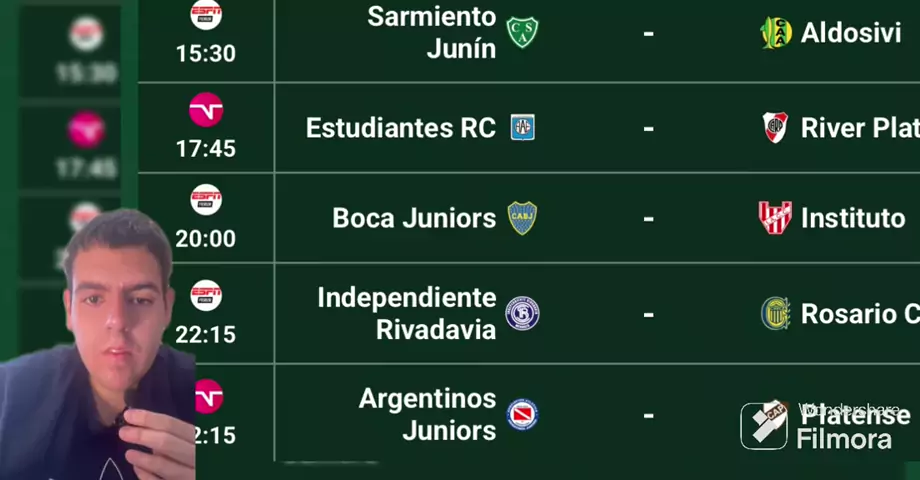Select the 20:00 kickoff time
This screenshot has width=920, height=480.
point(206,239)
